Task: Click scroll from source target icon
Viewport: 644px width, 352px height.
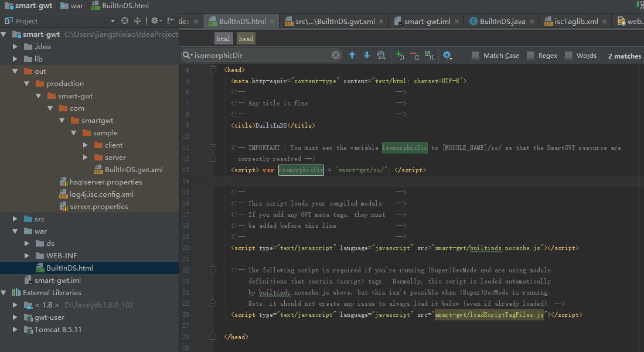Action: pos(124,20)
